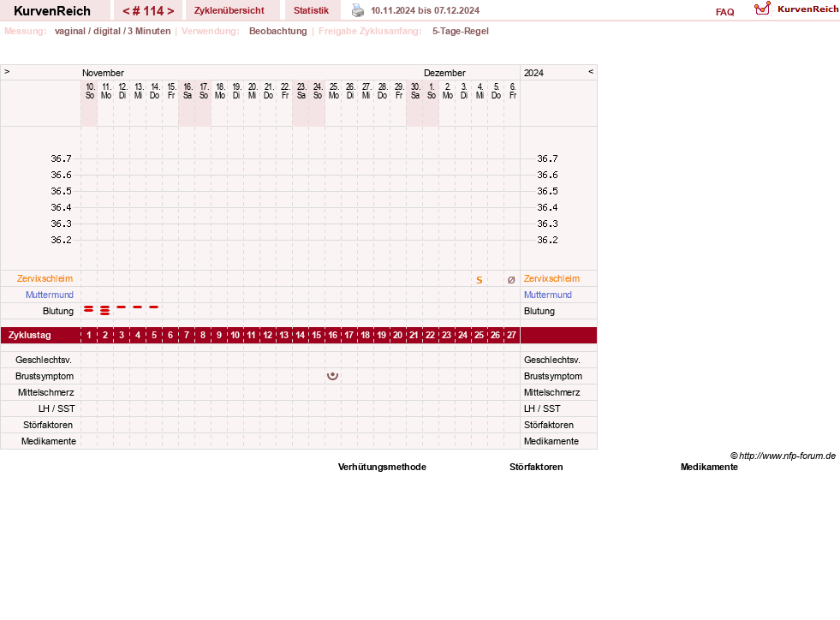
Task: Go to previous cycle via '<' by #114
Action: [126, 11]
